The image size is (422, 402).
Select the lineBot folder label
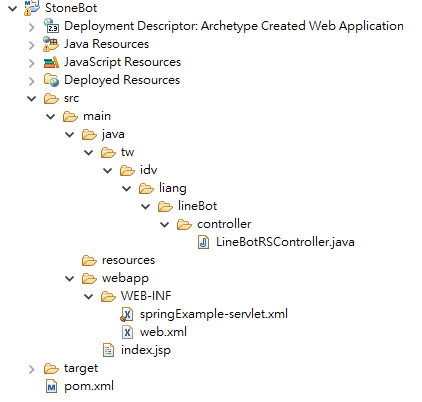[x=197, y=206]
